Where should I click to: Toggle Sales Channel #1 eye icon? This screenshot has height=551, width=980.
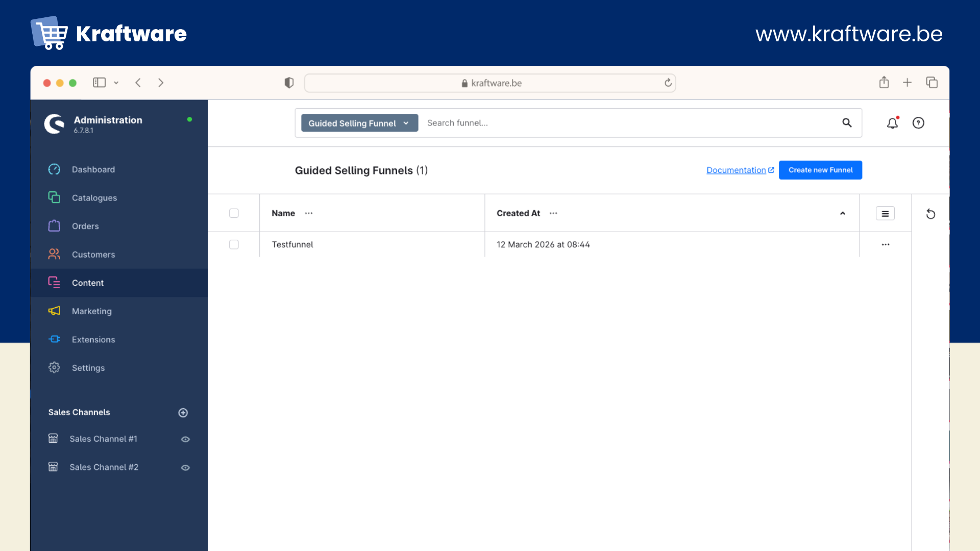coord(185,439)
